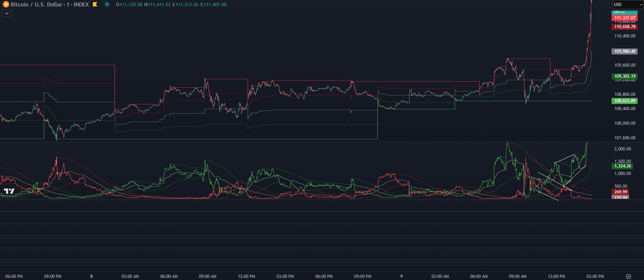This screenshot has height=280, width=644.
Task: Click the 12:00 PM label before day 9
Action: pos(247,276)
